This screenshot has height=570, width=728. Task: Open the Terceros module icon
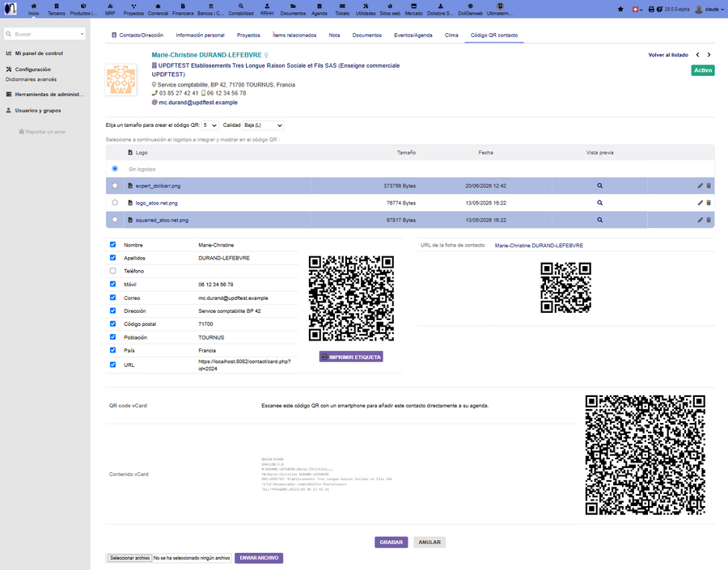coord(56,6)
